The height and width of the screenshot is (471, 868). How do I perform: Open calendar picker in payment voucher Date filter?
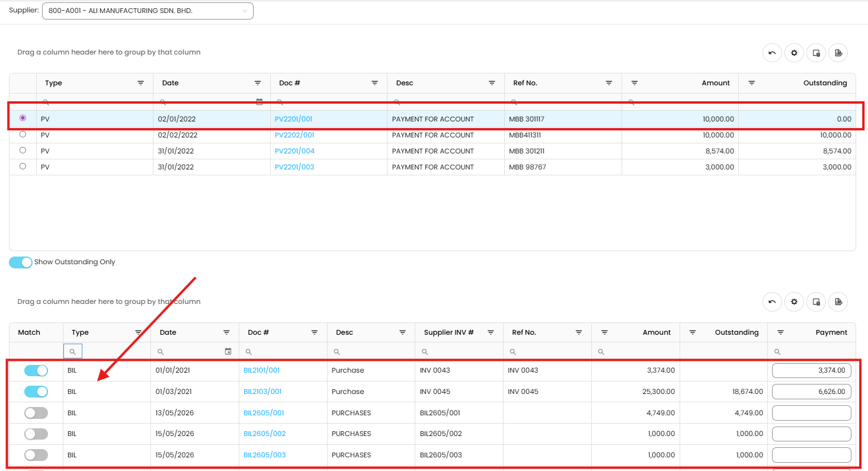259,102
